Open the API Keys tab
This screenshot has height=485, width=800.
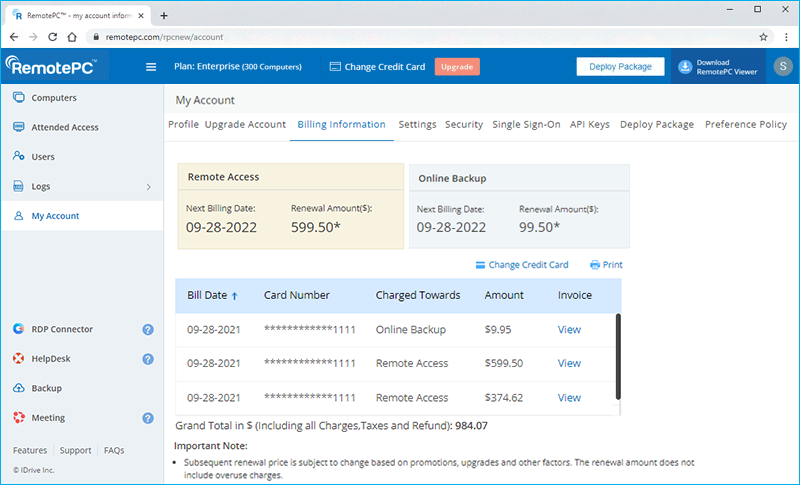(x=590, y=124)
